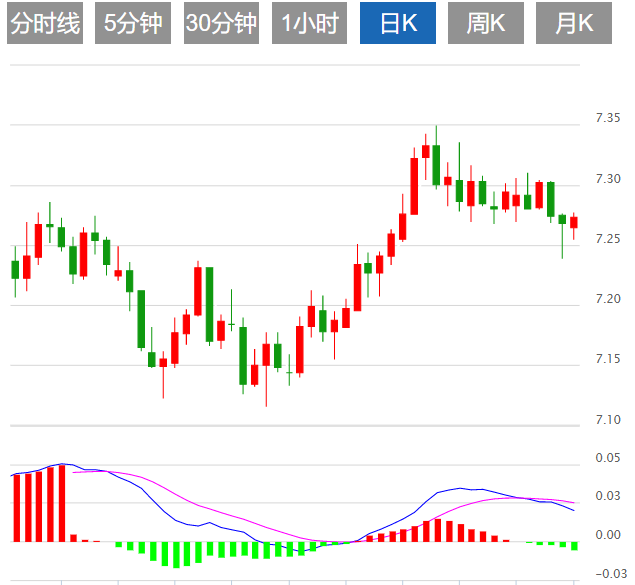Switch to the 分时线 chart tab
This screenshot has height=585, width=635.
(45, 23)
